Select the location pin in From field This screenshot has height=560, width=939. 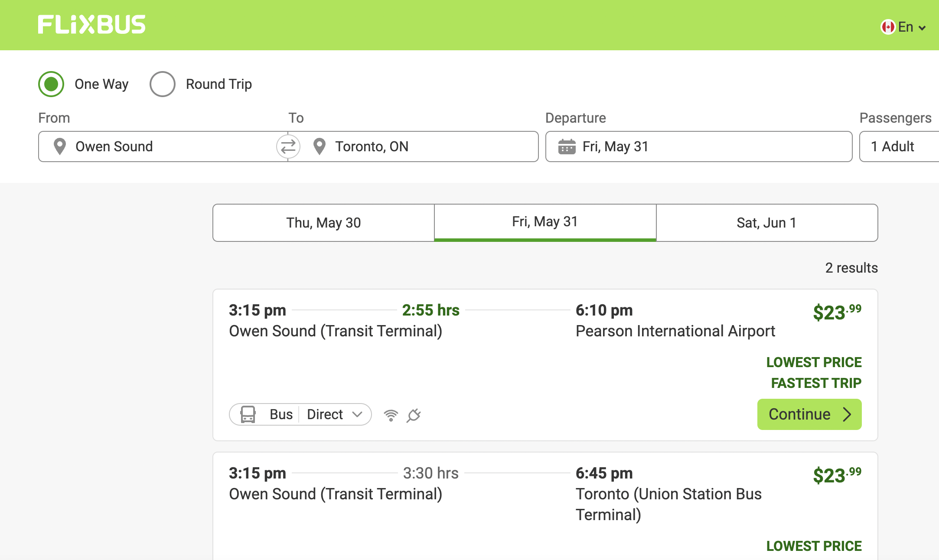[59, 147]
